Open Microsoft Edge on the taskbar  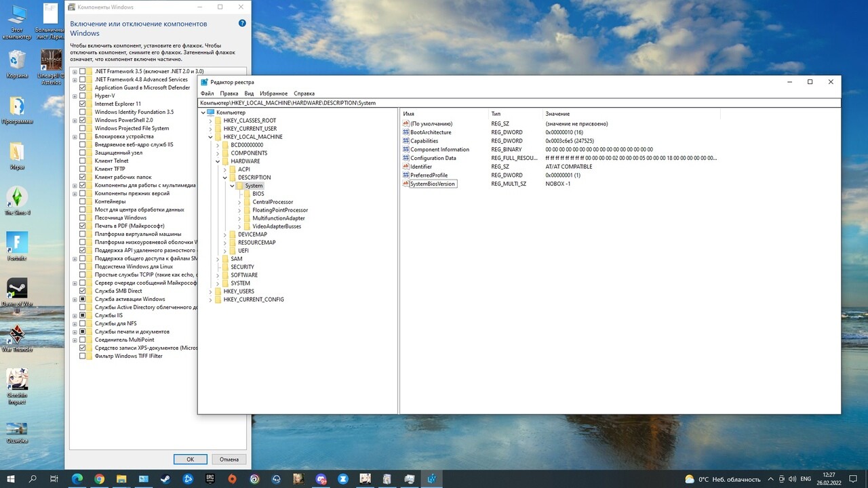[x=77, y=479]
